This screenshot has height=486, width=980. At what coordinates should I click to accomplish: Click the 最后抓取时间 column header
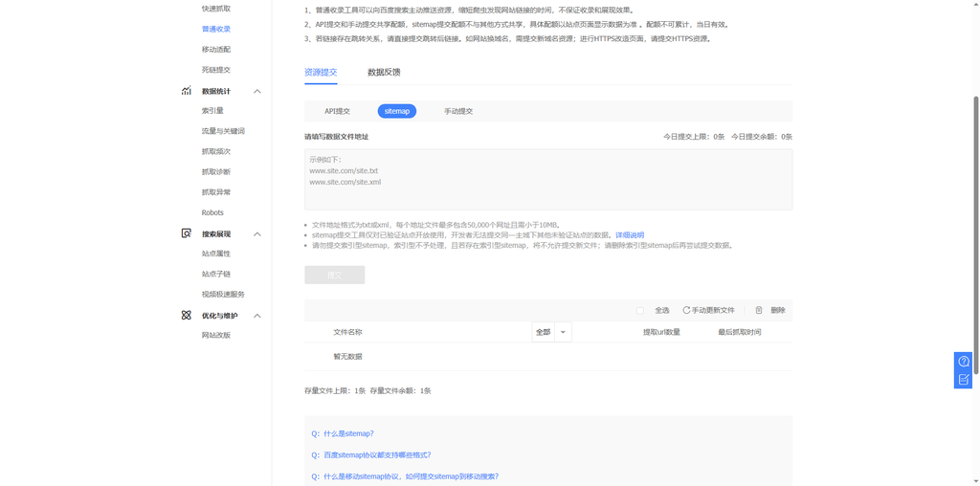[x=740, y=332]
